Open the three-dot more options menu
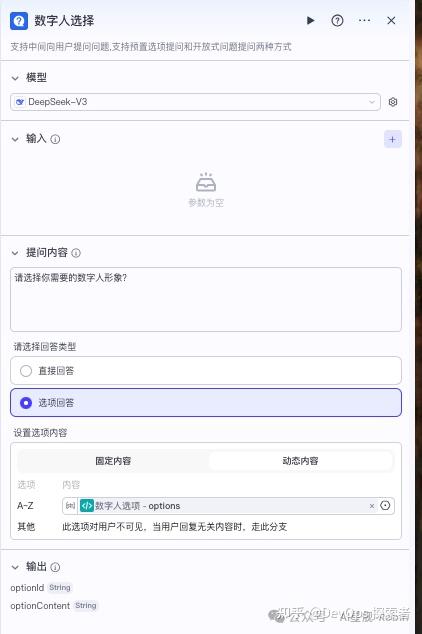This screenshot has height=634, width=422. pos(364,20)
